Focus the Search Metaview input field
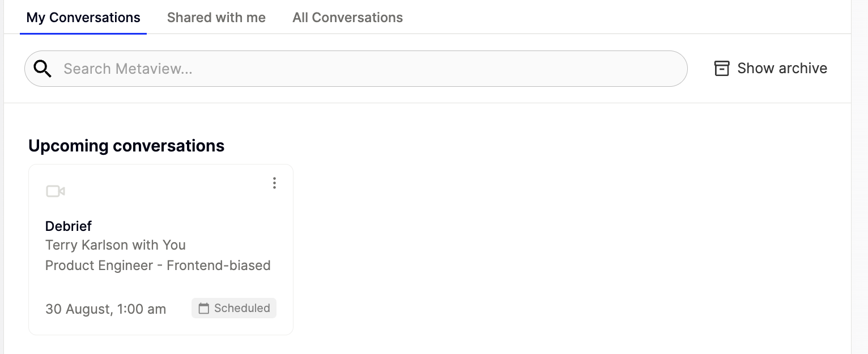The image size is (868, 354). 340,69
